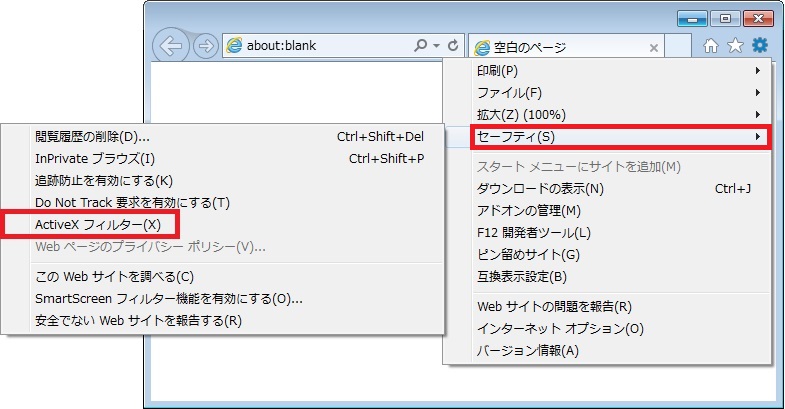Choose 安全でない Web サイトを報告する(R)
785x409 pixels.
tap(223, 321)
